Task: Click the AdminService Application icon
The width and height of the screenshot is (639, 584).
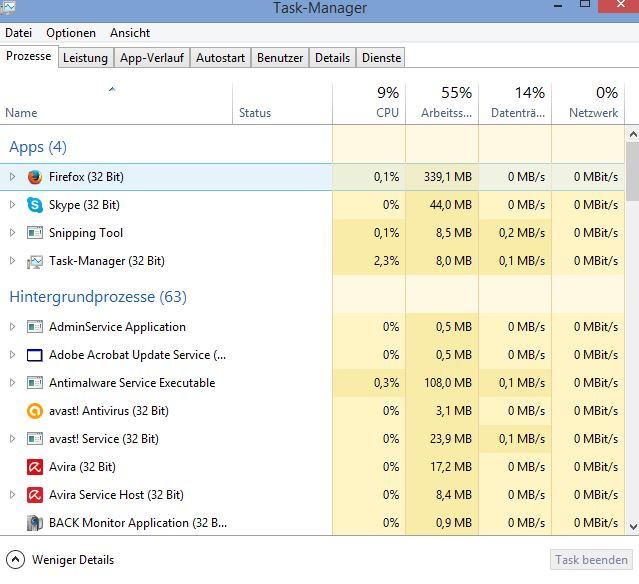Action: 35,326
